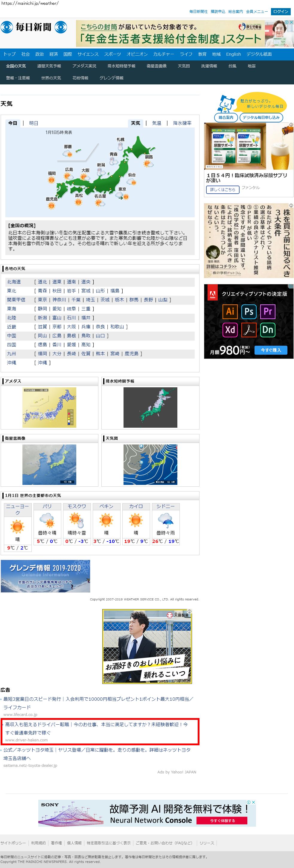Open 世界の天気 in weather submenu
This screenshot has width=294, height=868.
(51, 78)
